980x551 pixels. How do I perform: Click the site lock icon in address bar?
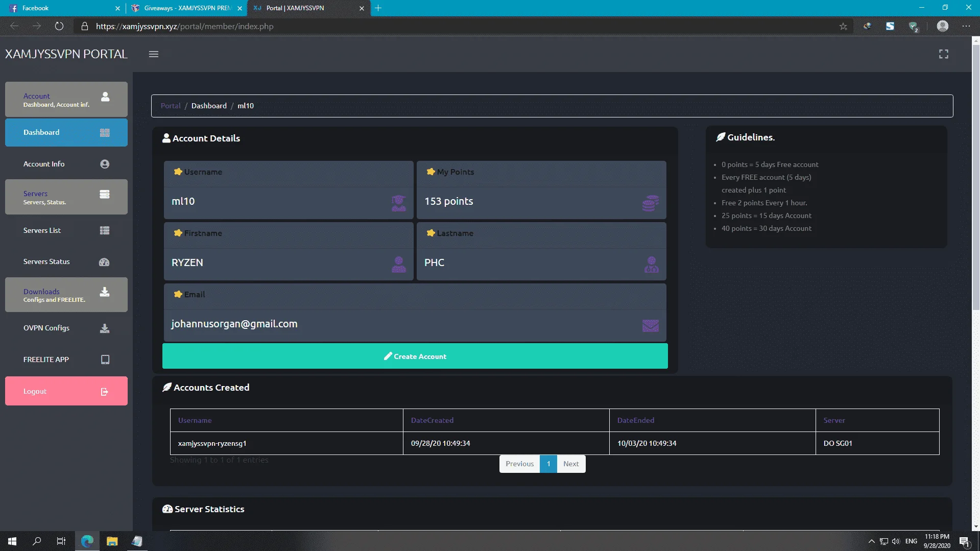point(85,26)
